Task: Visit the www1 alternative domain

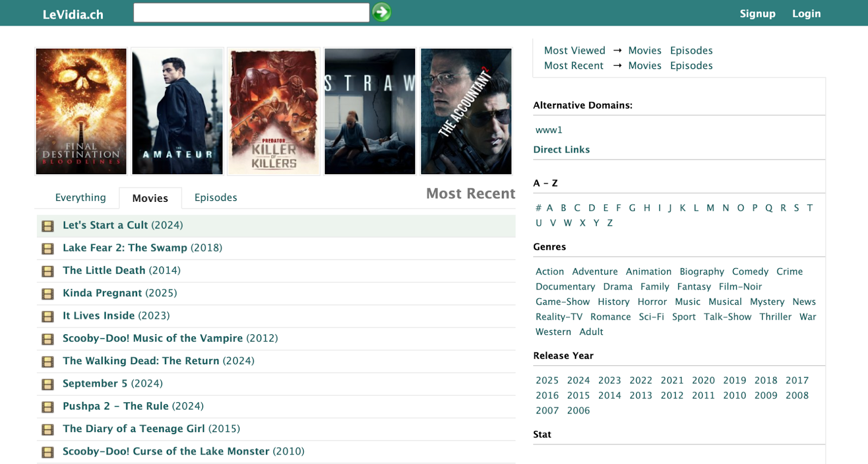Action: coord(549,130)
